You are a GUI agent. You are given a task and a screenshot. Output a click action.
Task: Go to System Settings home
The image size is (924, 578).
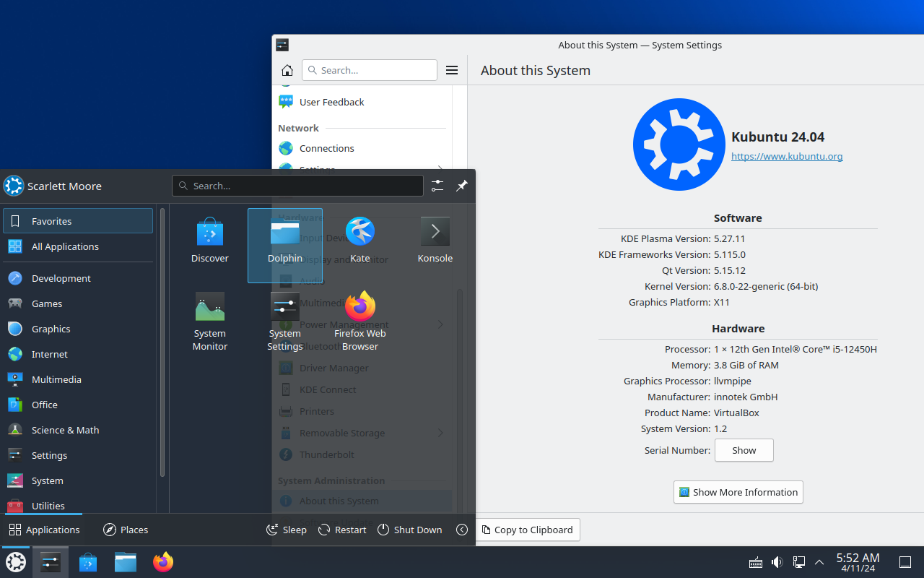click(x=287, y=70)
